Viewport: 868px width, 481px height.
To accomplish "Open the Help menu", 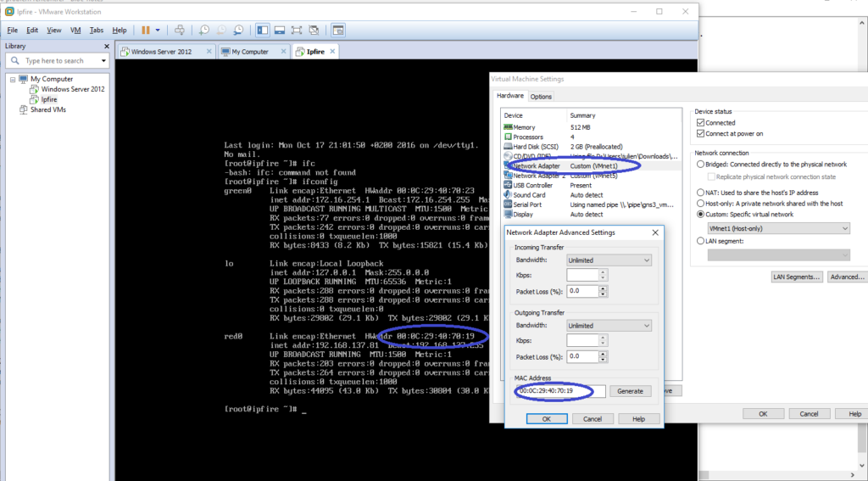I will tap(120, 30).
